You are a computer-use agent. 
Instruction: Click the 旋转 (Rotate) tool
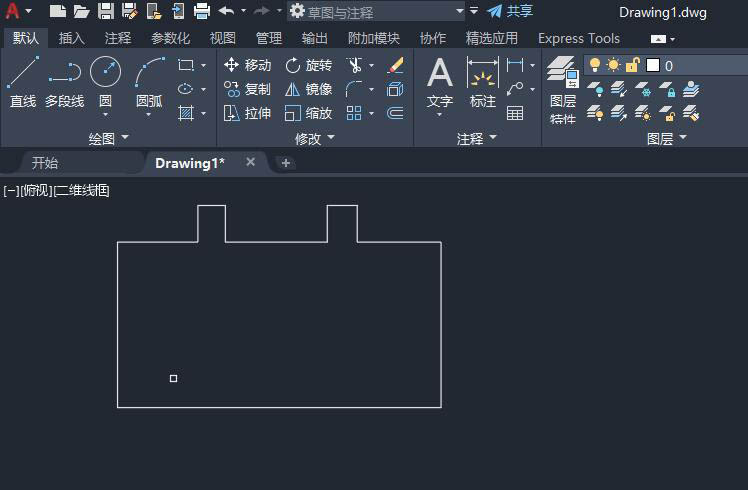coord(308,65)
